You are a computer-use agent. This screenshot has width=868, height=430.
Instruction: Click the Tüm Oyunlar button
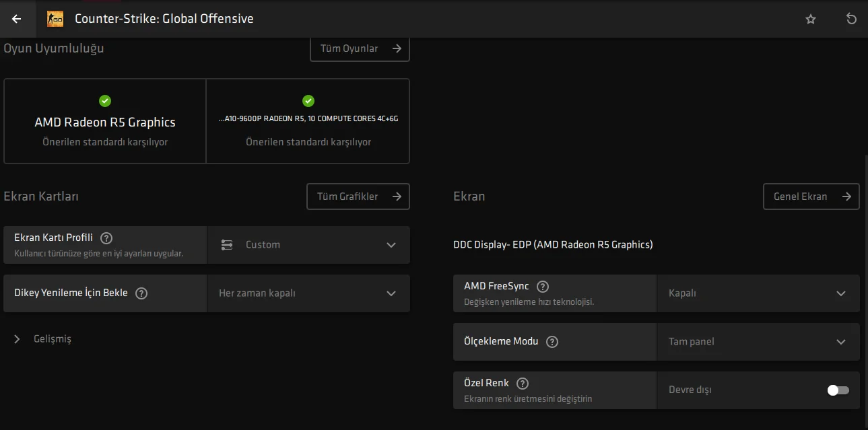point(360,48)
